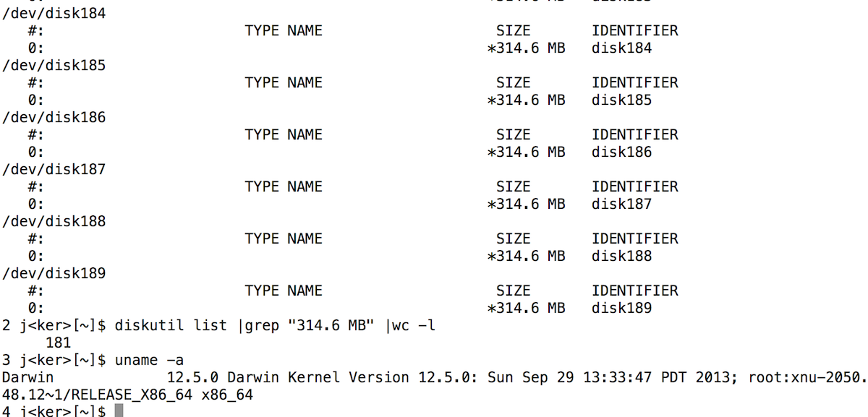Click the /dev/disk184 device path line
The image size is (868, 417).
pyautogui.click(x=54, y=13)
